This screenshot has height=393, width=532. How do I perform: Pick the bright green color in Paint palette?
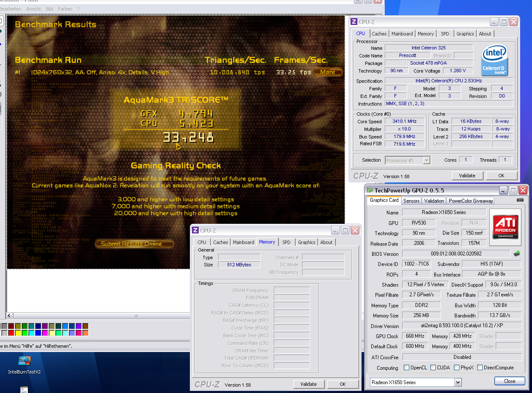coord(24,333)
